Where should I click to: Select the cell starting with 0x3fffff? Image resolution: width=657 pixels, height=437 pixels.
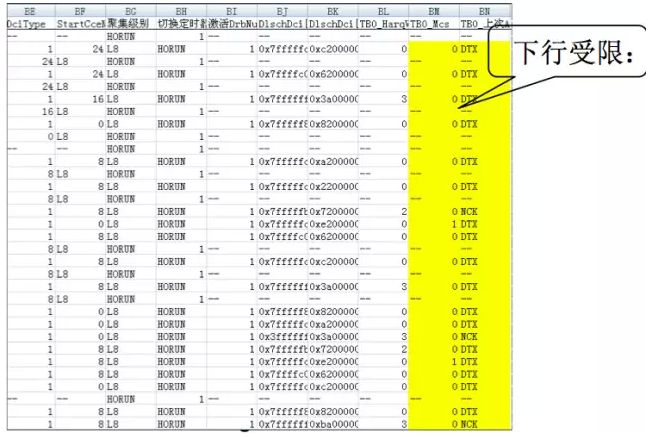282,337
